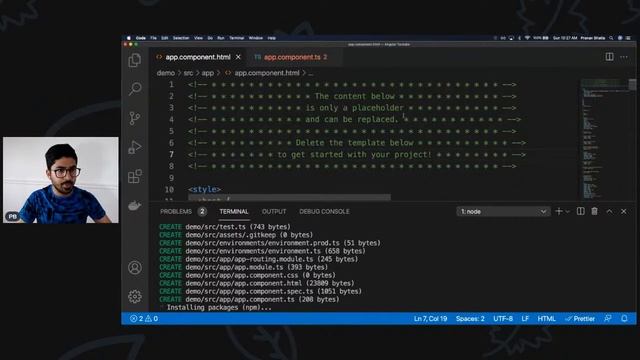This screenshot has height=360, width=640.
Task: Open the Explorer view in activity bar
Action: 135,60
